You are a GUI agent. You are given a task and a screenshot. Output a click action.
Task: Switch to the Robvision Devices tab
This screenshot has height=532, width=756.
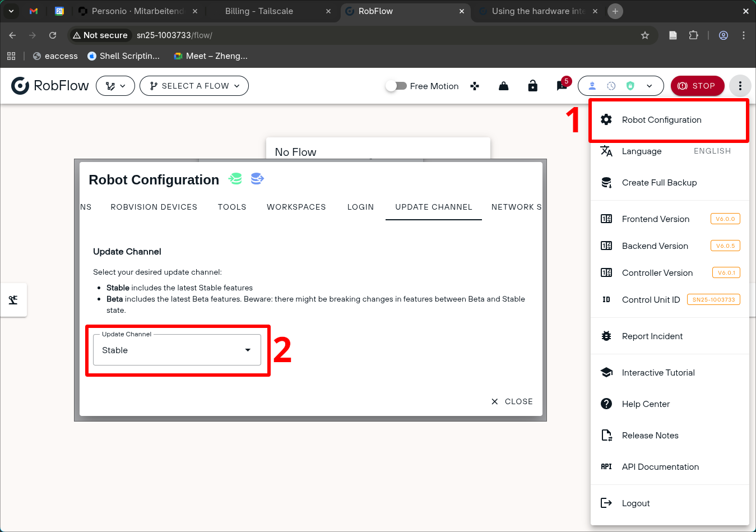tap(154, 207)
